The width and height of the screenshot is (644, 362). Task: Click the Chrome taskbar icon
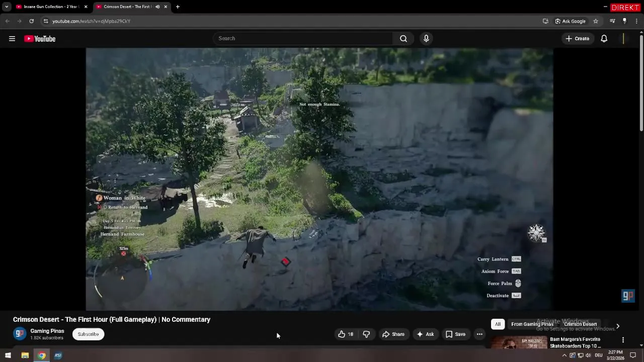[42, 355]
